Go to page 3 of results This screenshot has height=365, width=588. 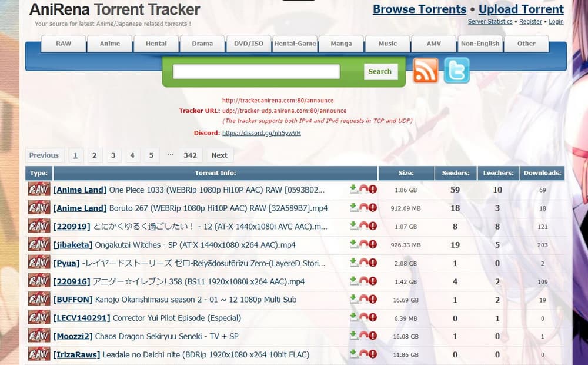point(113,155)
